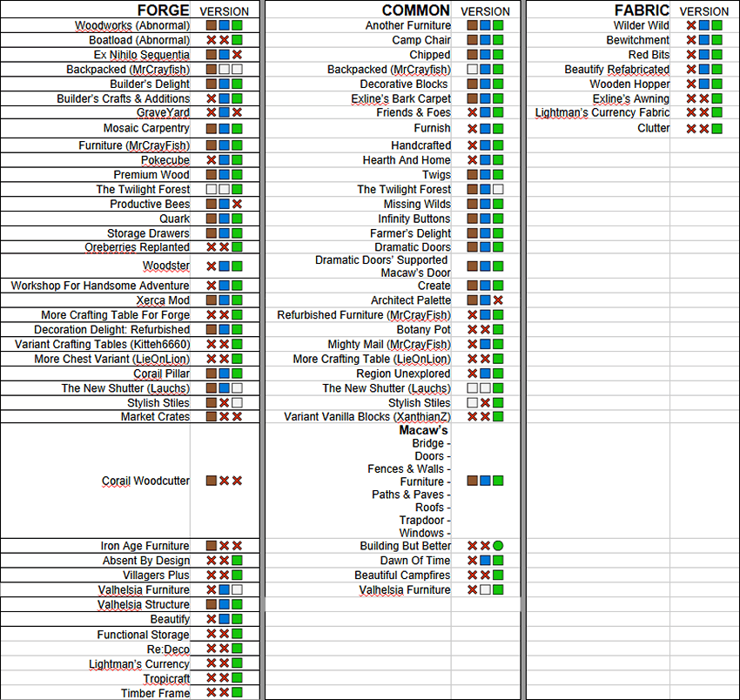The height and width of the screenshot is (700, 740).
Task: Click brown square in Corail Woodcutter row
Action: (x=212, y=481)
